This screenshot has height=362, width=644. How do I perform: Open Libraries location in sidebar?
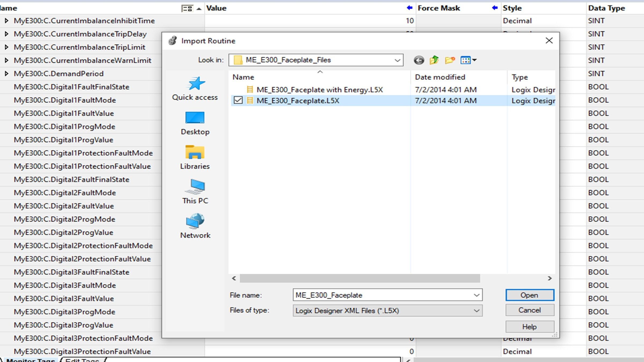(195, 157)
